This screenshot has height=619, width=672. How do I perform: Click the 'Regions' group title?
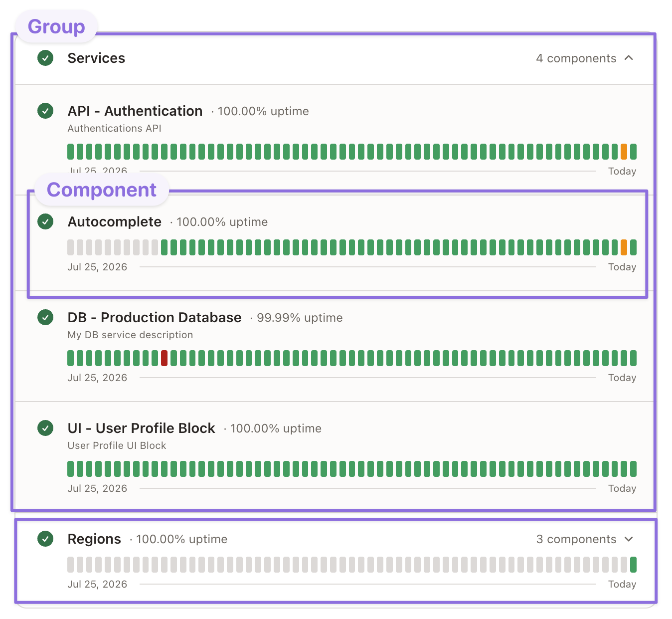tap(94, 539)
